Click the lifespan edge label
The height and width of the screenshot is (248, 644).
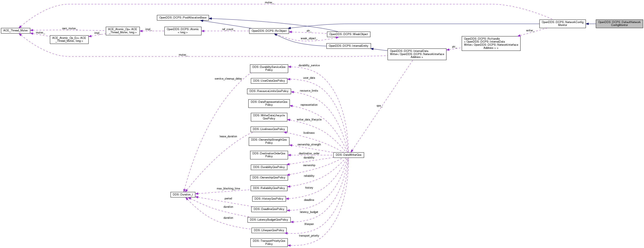309,224
